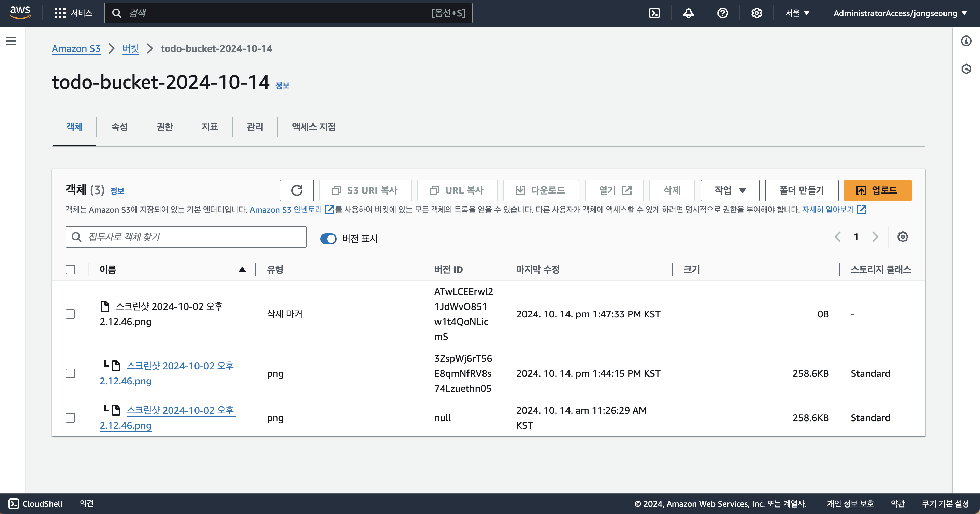The image size is (980, 514).
Task: Switch to the 지표 tab
Action: click(210, 127)
